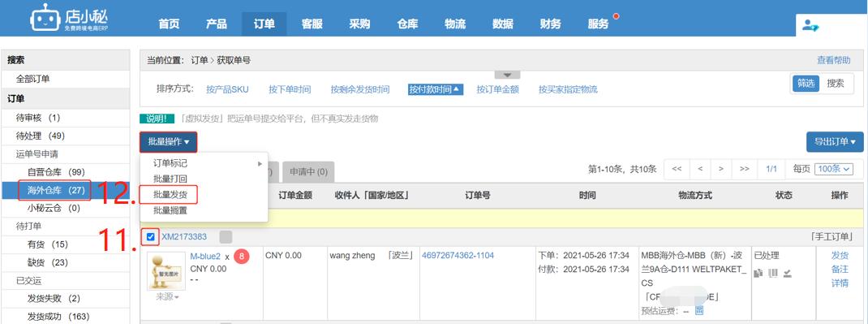
Task: Open the 订单 top navigation item
Action: click(x=264, y=24)
